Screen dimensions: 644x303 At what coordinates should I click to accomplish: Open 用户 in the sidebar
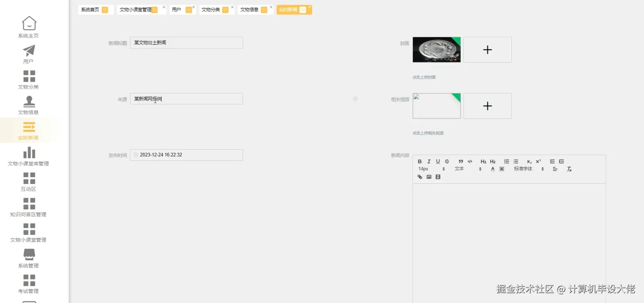29,54
